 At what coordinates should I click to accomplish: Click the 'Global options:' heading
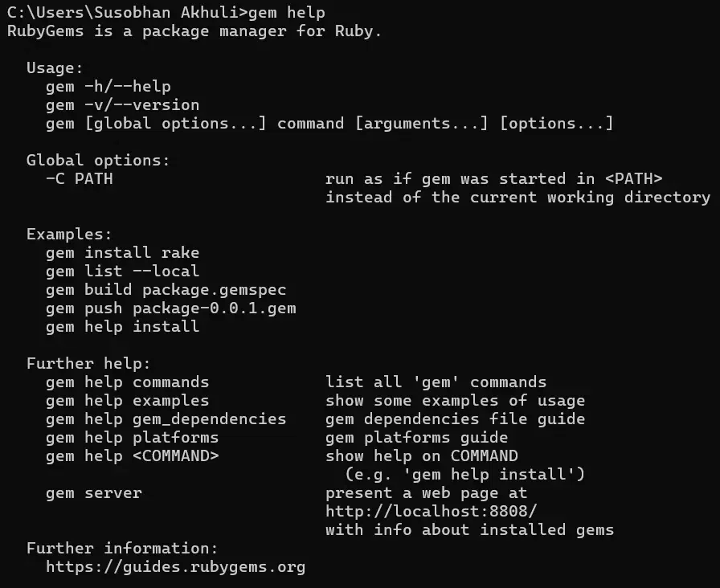coord(98,161)
